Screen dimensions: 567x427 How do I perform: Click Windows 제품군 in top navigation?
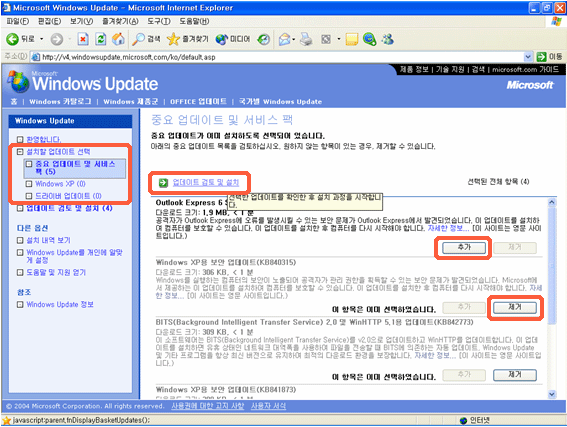(131, 102)
